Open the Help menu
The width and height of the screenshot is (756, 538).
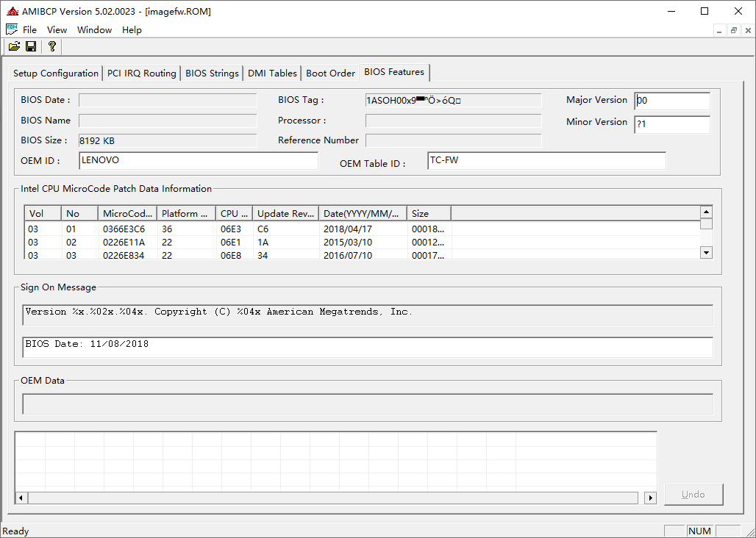click(x=132, y=30)
